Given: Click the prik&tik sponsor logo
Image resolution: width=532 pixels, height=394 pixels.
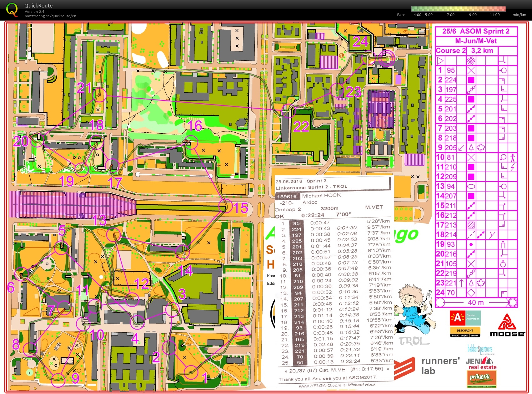Looking at the screenshot, I should (x=481, y=379).
